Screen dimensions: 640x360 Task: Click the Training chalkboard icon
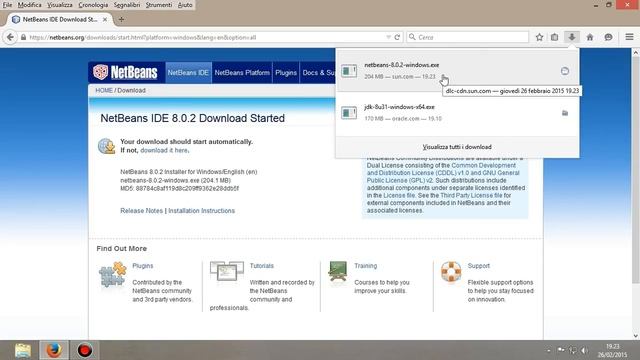coord(338,272)
